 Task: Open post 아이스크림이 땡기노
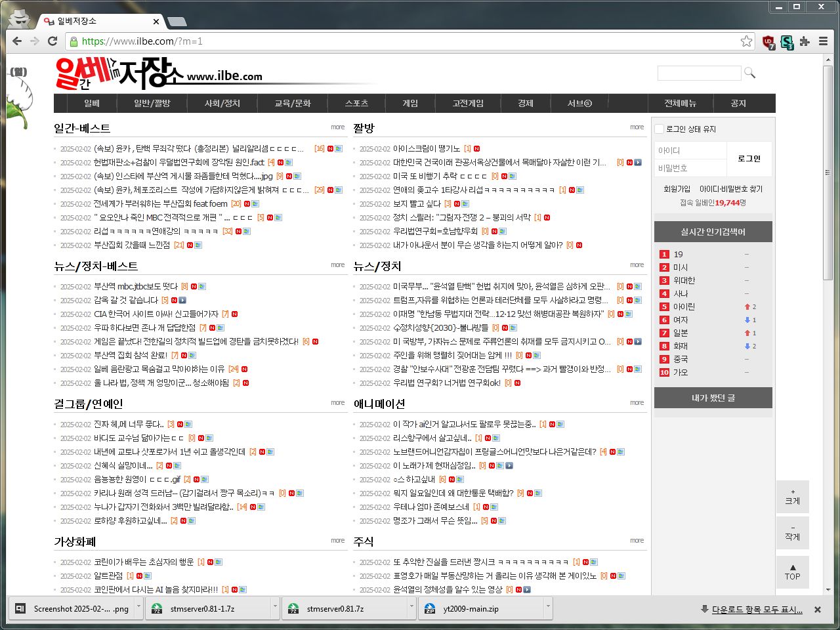pyautogui.click(x=427, y=149)
